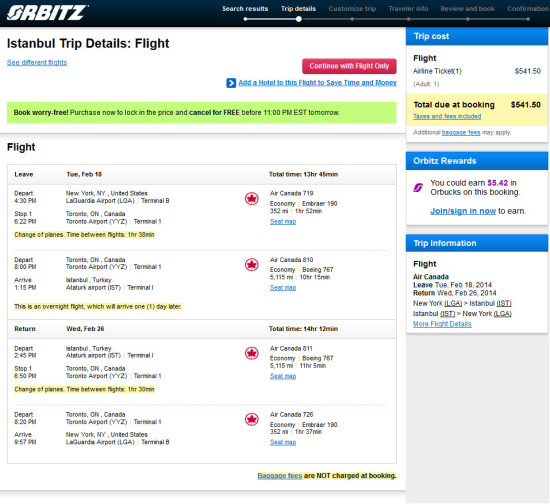Click Air Canada logo for flight 719
This screenshot has height=504, width=550.
pyautogui.click(x=251, y=199)
